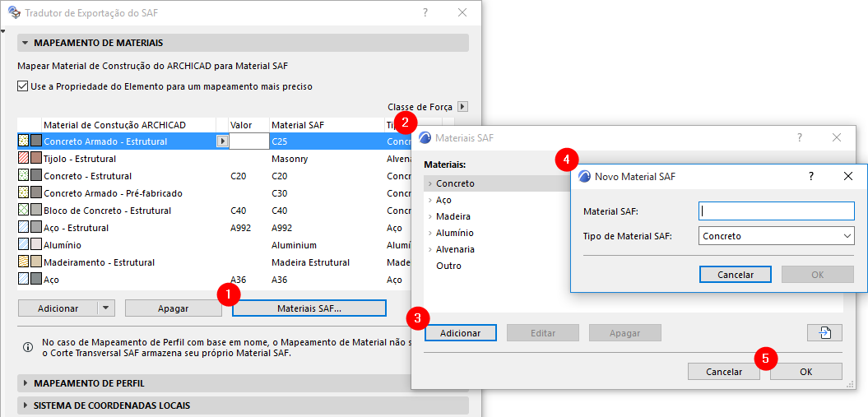Image resolution: width=868 pixels, height=417 pixels.
Task: Select the 'Tijolo - Estrutural' row
Action: (x=214, y=159)
